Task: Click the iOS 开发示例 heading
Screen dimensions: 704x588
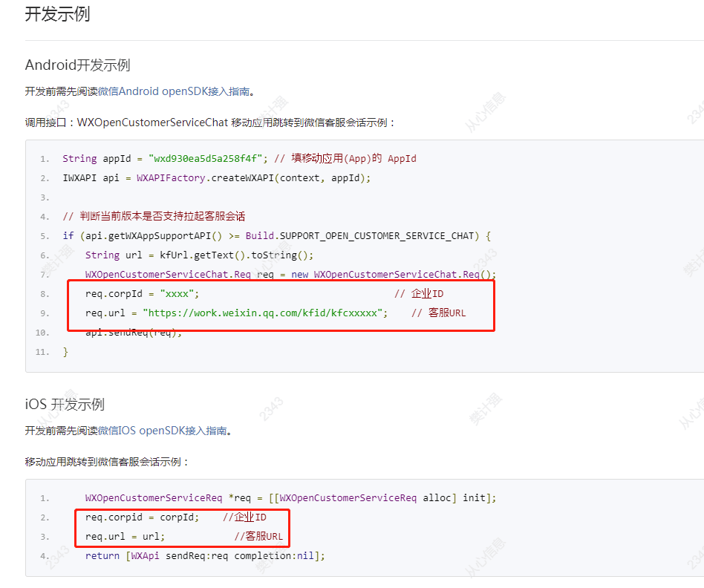Action: pyautogui.click(x=65, y=405)
